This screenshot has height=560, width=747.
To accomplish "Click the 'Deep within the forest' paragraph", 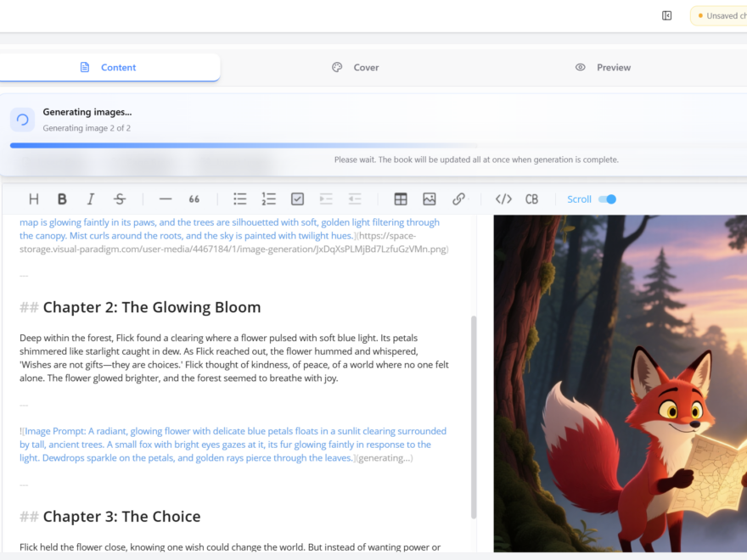I will (x=234, y=358).
